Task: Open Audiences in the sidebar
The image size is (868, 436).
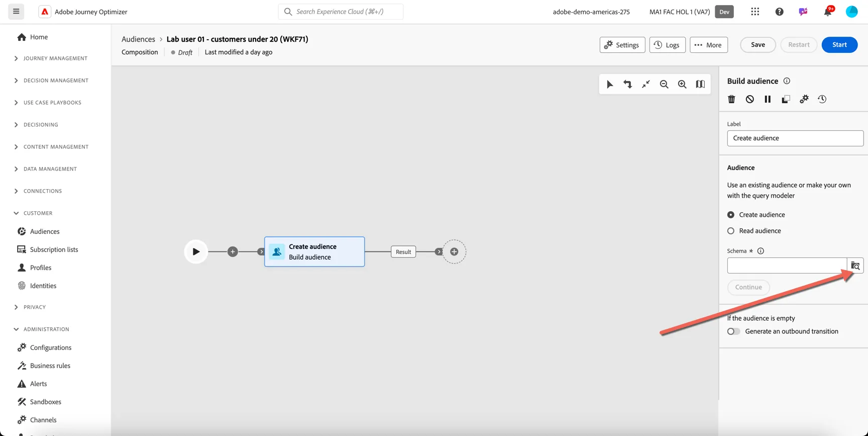Action: [x=39, y=231]
